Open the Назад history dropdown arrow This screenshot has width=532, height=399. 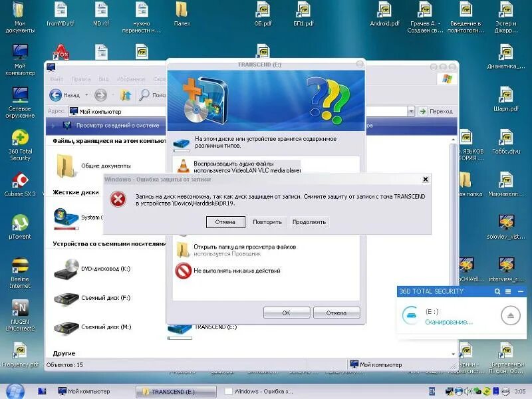point(86,95)
